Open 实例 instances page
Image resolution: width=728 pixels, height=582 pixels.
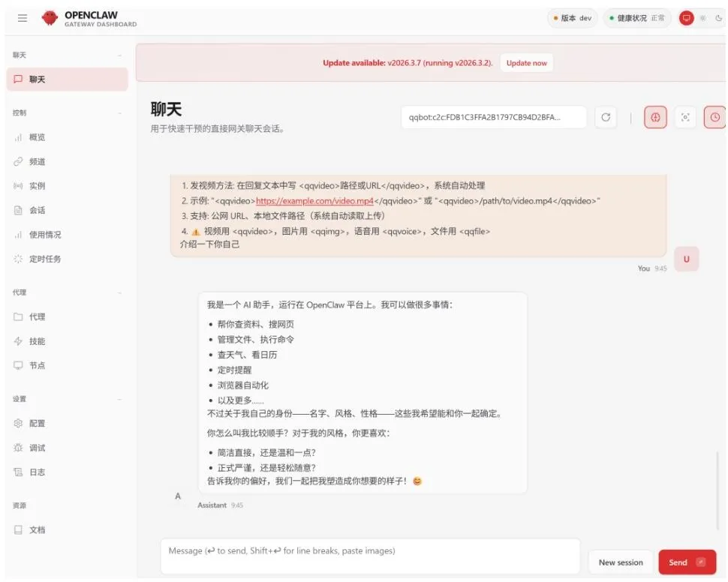tap(68, 186)
